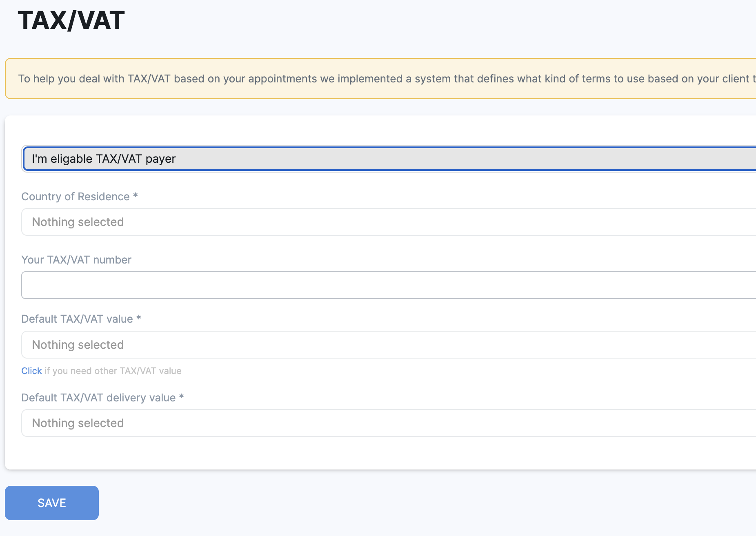Click the TAX/VAT page heading
Screen dimensions: 756x536
pyautogui.click(x=71, y=20)
